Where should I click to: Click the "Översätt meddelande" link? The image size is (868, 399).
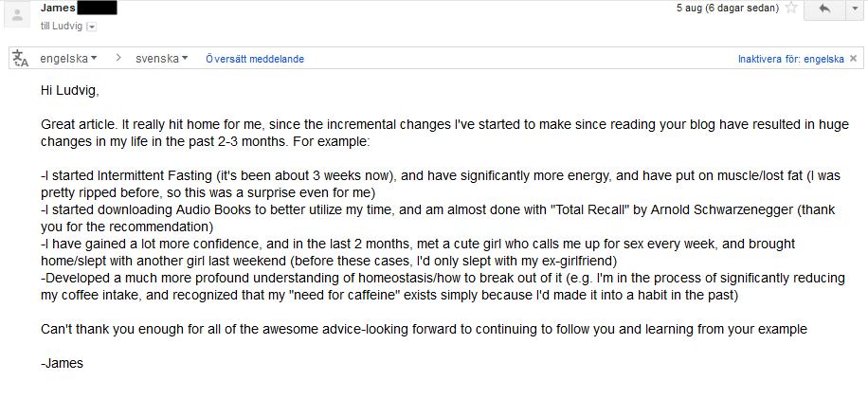point(255,59)
